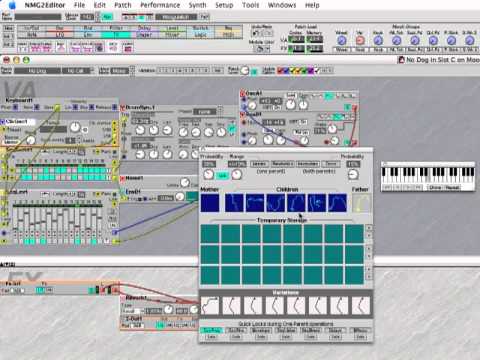Turn the left Probability knob in the mutator

pyautogui.click(x=209, y=174)
